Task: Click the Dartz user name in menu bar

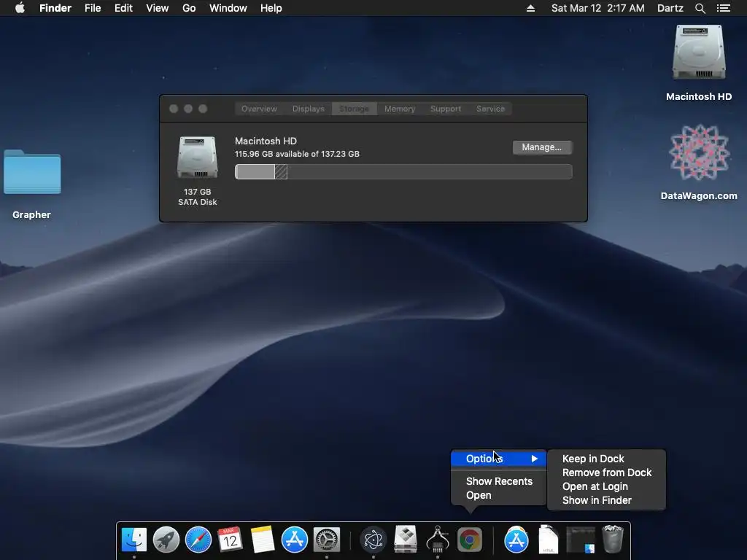Action: tap(670, 8)
